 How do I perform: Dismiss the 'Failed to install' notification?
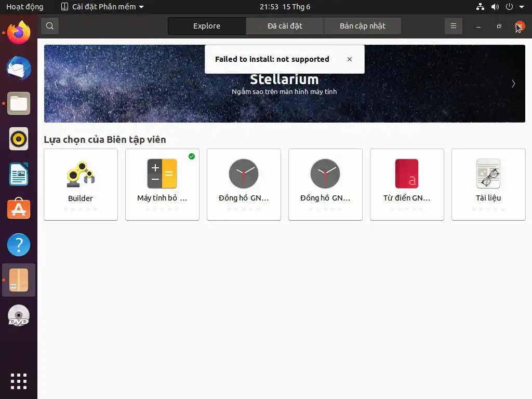pyautogui.click(x=350, y=59)
